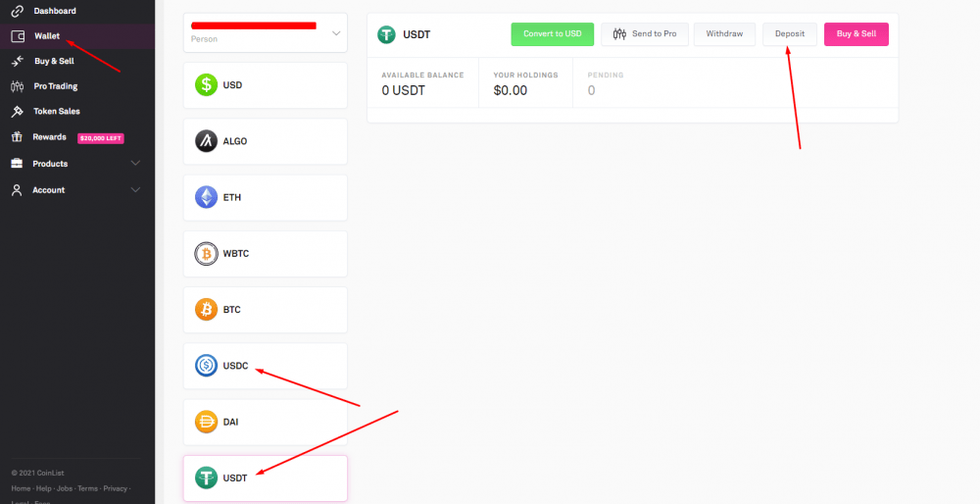Pick the orange BTC coin icon
This screenshot has height=504, width=980.
click(x=206, y=310)
